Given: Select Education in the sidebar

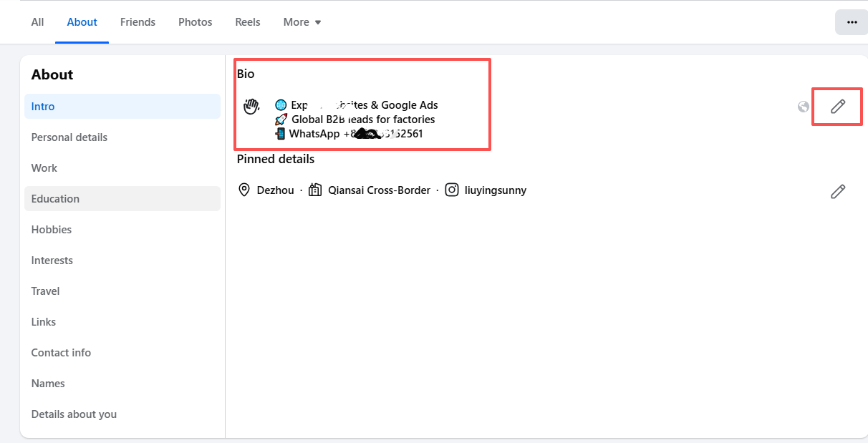Looking at the screenshot, I should 122,198.
